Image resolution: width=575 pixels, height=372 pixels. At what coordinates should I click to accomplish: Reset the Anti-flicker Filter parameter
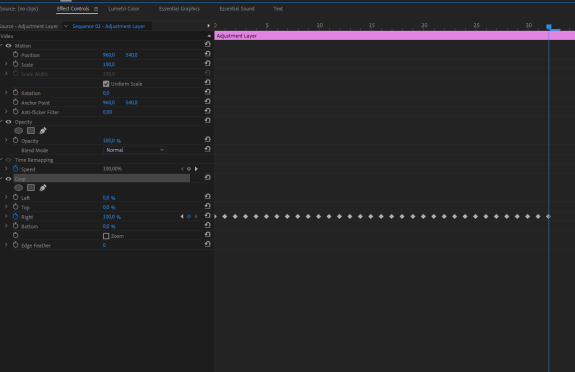(x=208, y=111)
